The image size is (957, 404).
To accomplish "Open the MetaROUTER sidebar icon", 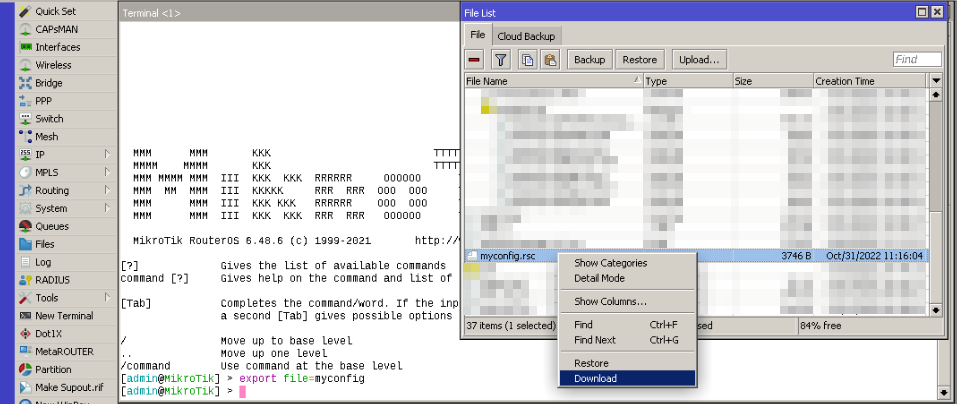I will point(26,352).
